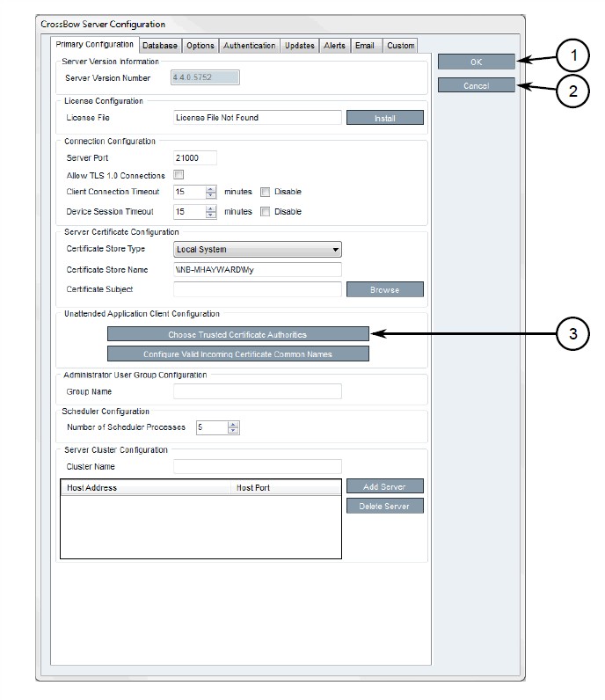Click the Client Connection Timeout number field
Image resolution: width=605 pixels, height=700 pixels.
point(190,192)
